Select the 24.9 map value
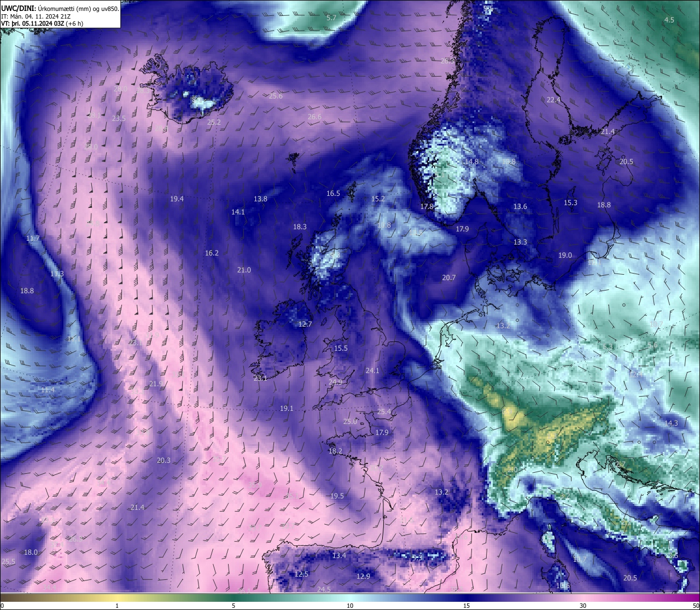 (335, 382)
